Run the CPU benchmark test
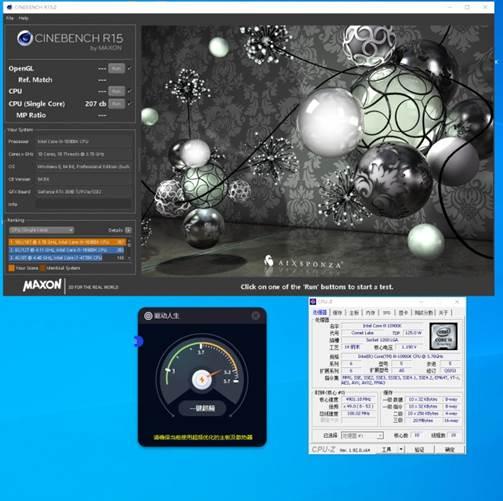 (x=116, y=91)
